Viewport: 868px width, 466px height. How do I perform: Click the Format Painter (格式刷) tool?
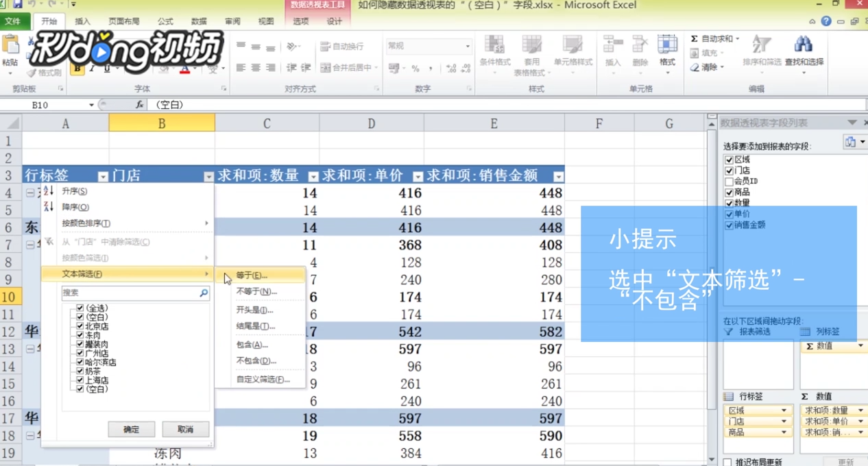(x=45, y=73)
